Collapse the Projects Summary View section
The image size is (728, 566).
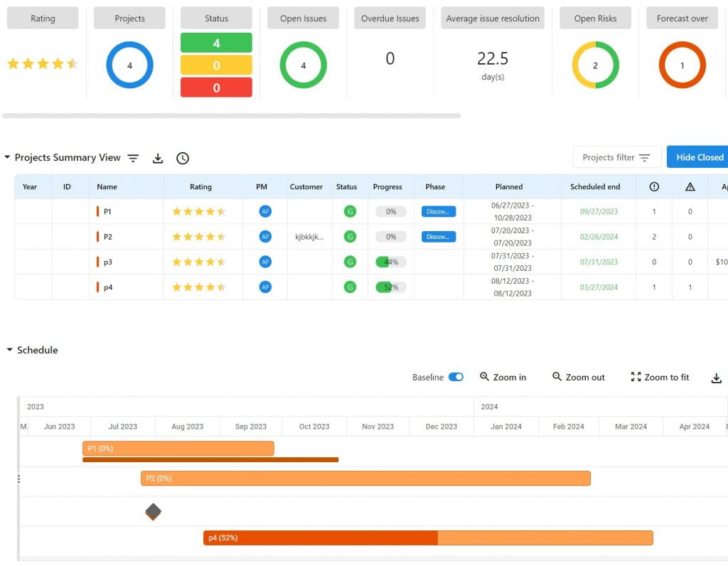[x=7, y=157]
